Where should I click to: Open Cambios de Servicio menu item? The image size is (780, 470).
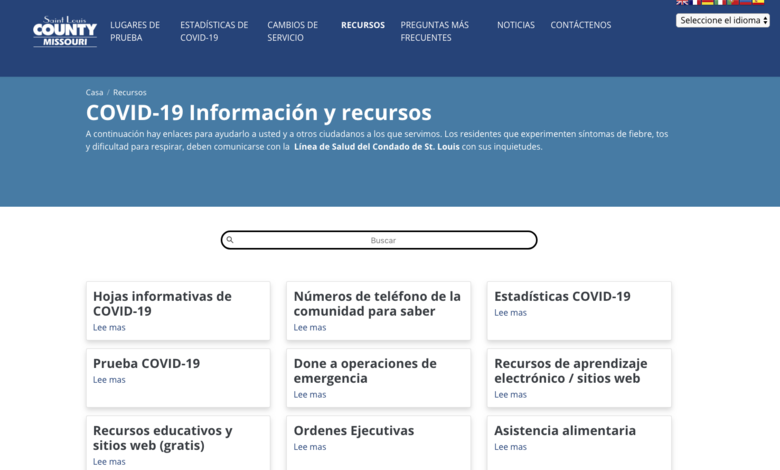(292, 31)
